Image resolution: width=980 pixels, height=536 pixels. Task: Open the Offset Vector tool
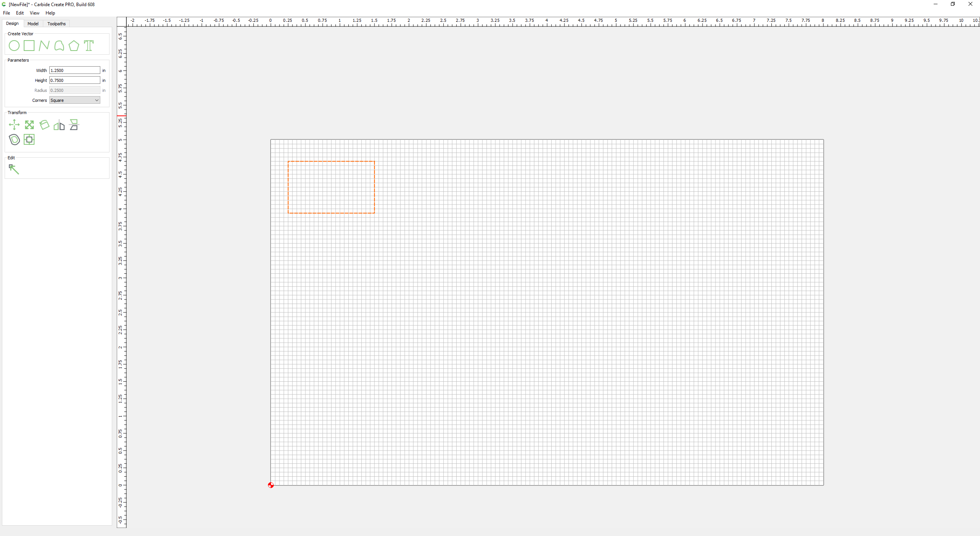pyautogui.click(x=14, y=139)
